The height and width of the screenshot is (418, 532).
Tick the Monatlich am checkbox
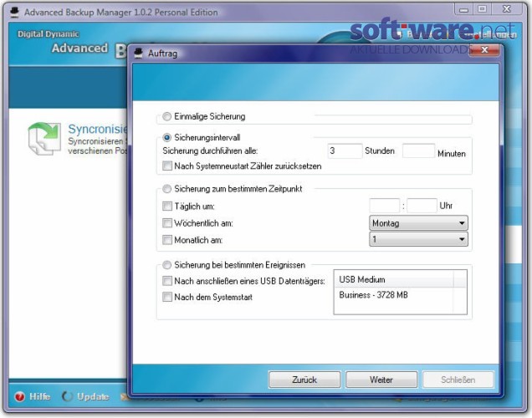point(167,240)
